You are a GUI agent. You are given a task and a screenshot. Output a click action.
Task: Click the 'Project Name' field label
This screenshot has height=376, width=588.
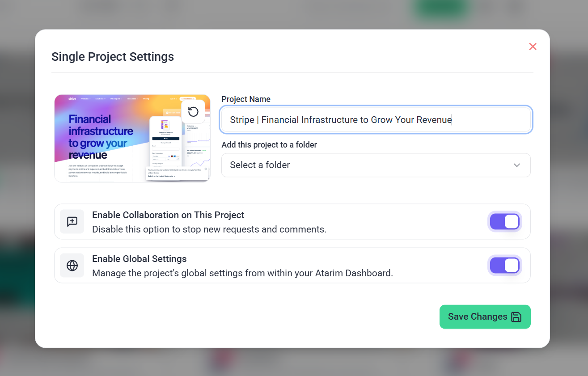click(x=246, y=99)
